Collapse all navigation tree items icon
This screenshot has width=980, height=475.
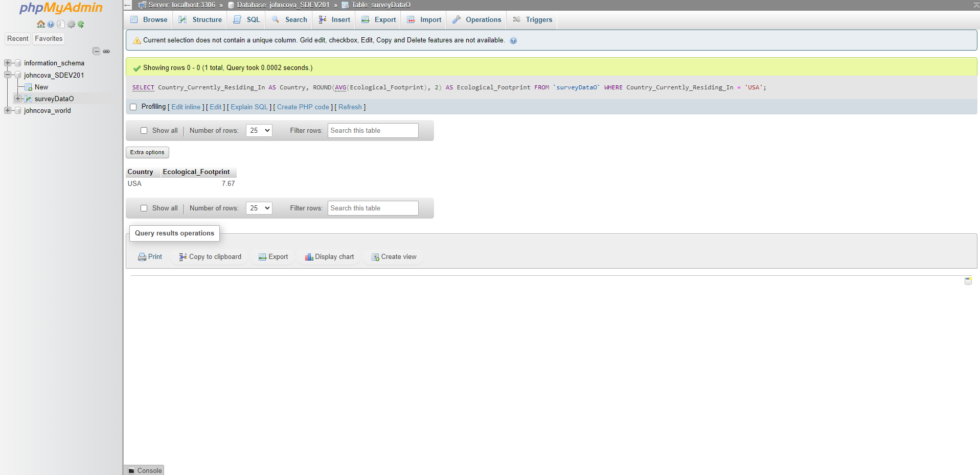(x=96, y=51)
